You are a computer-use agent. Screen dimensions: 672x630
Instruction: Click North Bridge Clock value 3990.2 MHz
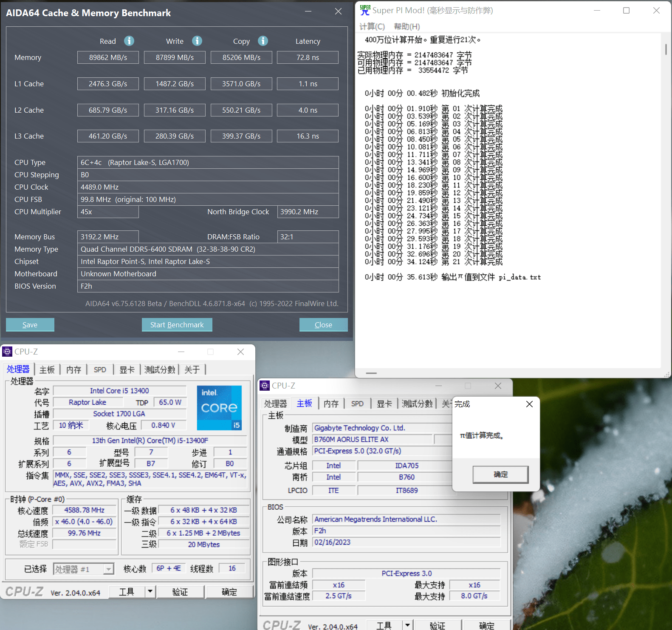308,212
